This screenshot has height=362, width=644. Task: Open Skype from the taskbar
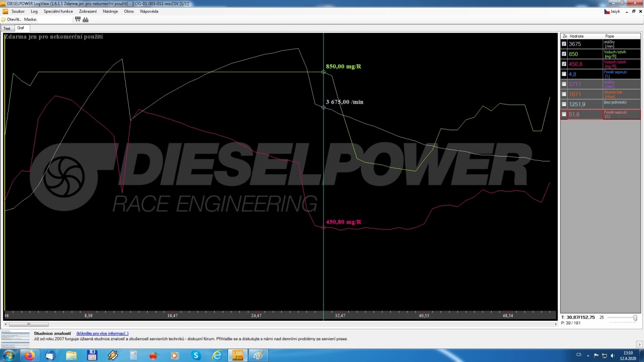(x=196, y=355)
